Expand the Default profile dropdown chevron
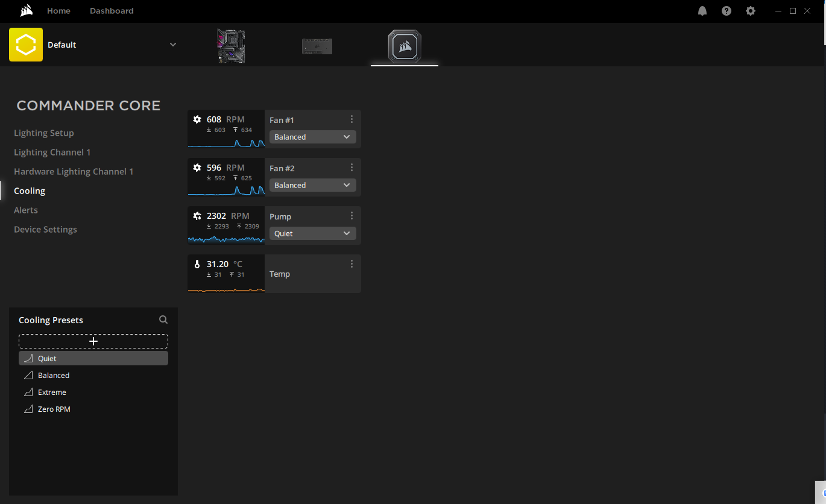This screenshot has height=504, width=826. click(173, 45)
